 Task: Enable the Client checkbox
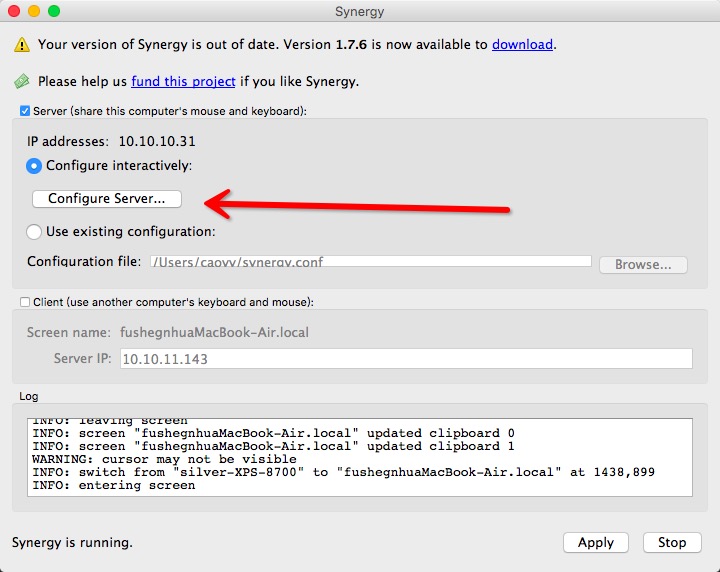pyautogui.click(x=25, y=302)
